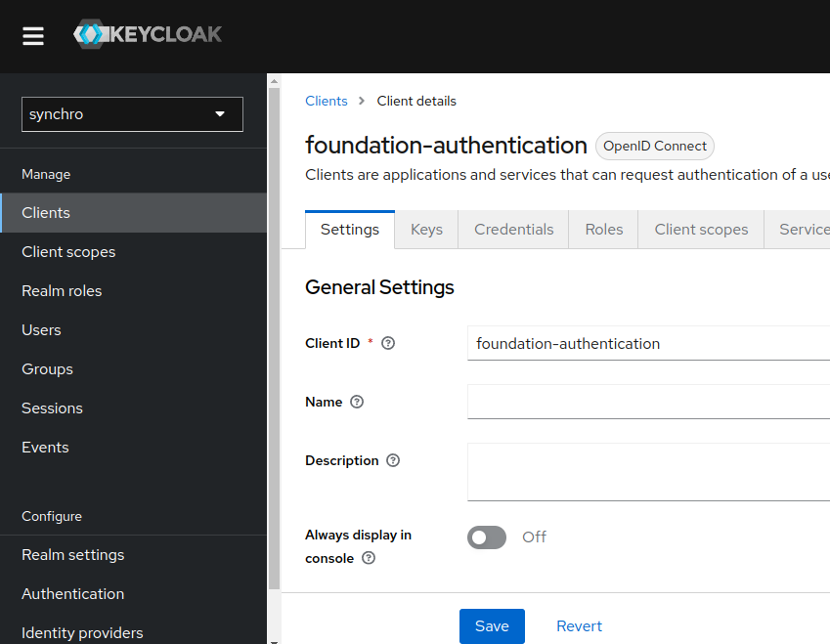Open the help tooltip next to Name
Screen dimensions: 830x644
[x=357, y=402]
